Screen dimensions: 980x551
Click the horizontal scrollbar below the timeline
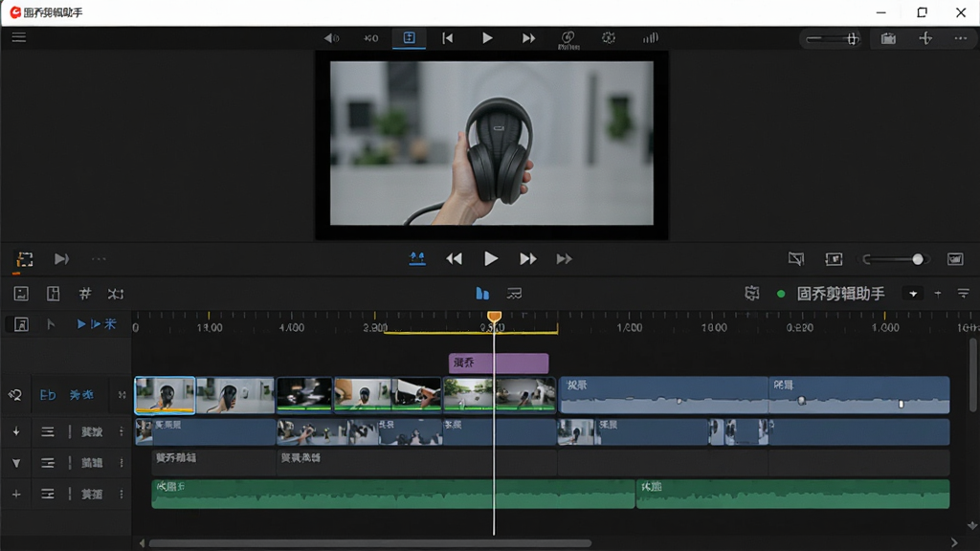coord(370,543)
